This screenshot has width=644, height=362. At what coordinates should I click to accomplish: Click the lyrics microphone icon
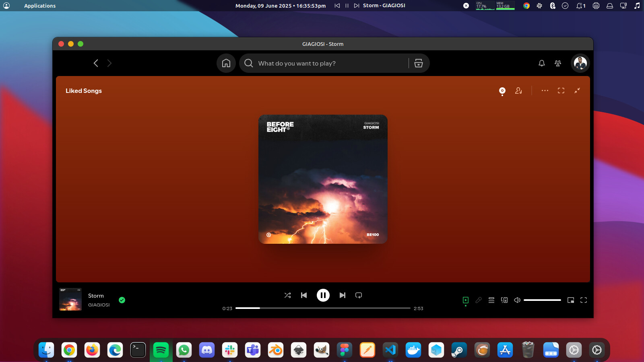click(479, 300)
